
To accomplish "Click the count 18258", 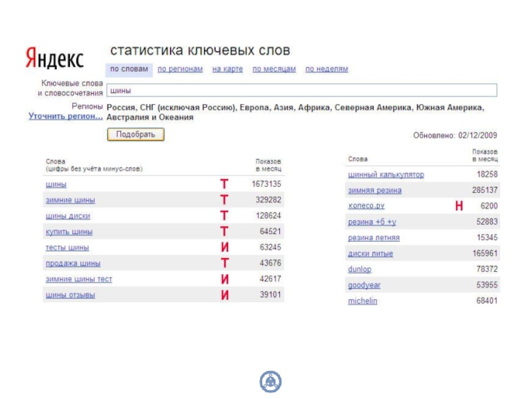I will pyautogui.click(x=487, y=174).
